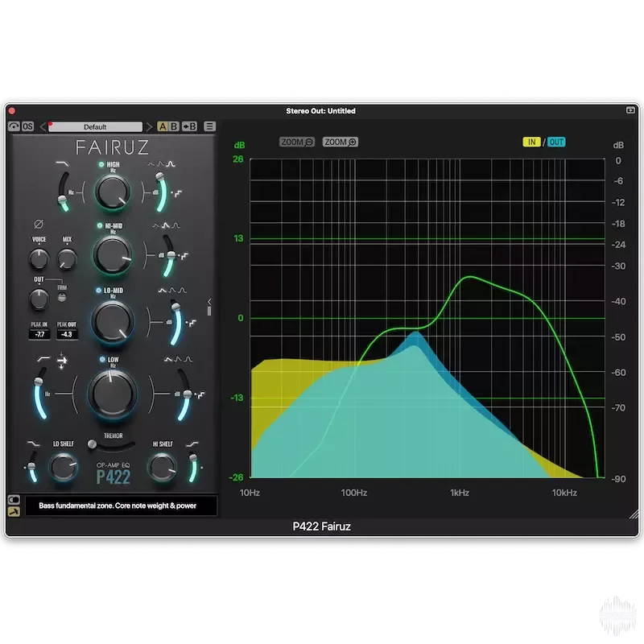This screenshot has width=644, height=644.
Task: Select medium bell shape for LOW band
Action: point(178,359)
